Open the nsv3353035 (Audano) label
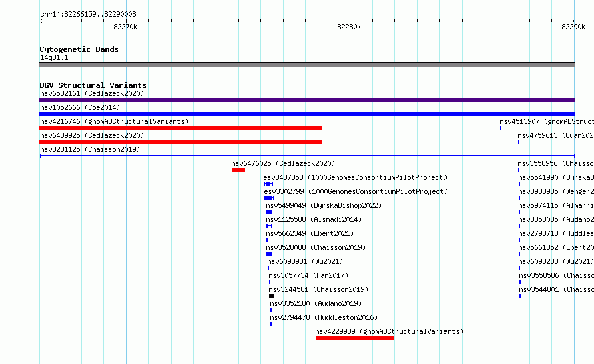Screen dimensions: 594x364 point(556,219)
